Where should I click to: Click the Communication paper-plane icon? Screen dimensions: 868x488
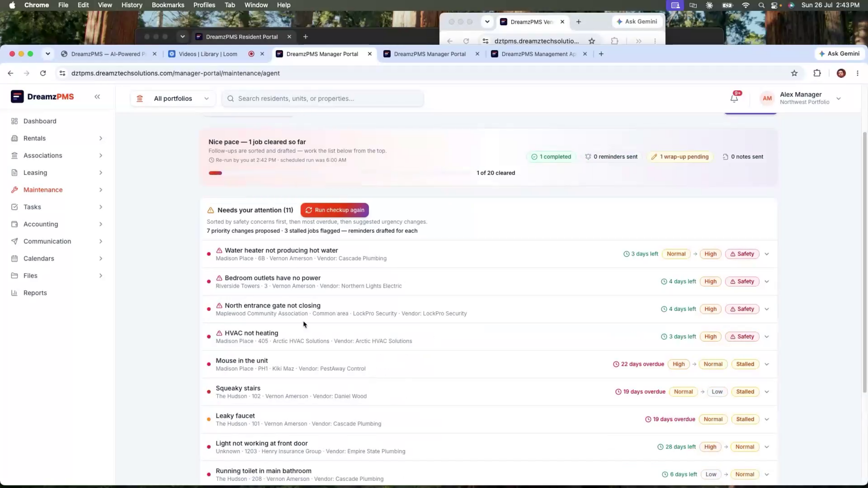click(x=14, y=241)
